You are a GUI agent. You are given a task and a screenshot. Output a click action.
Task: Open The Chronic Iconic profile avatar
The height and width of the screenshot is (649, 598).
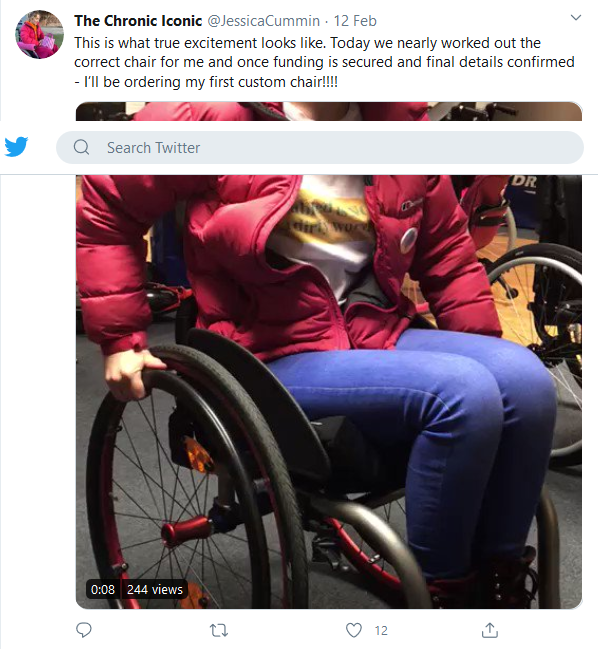click(39, 34)
